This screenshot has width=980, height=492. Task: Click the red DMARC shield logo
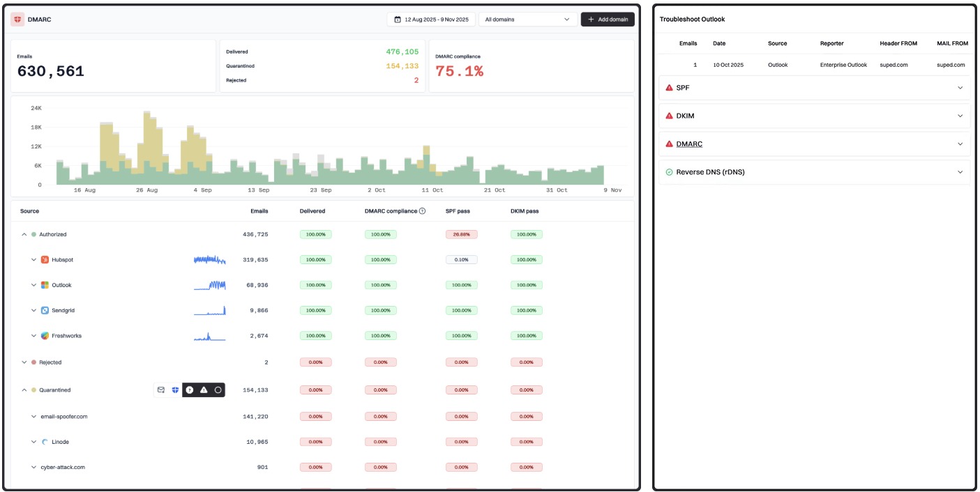[17, 20]
